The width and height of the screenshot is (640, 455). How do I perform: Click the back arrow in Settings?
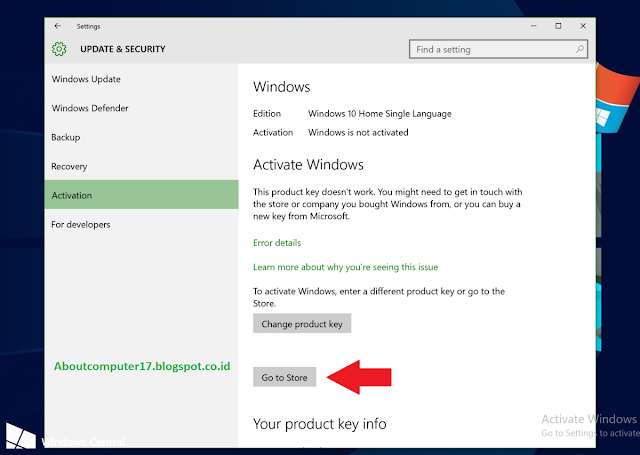pyautogui.click(x=58, y=26)
